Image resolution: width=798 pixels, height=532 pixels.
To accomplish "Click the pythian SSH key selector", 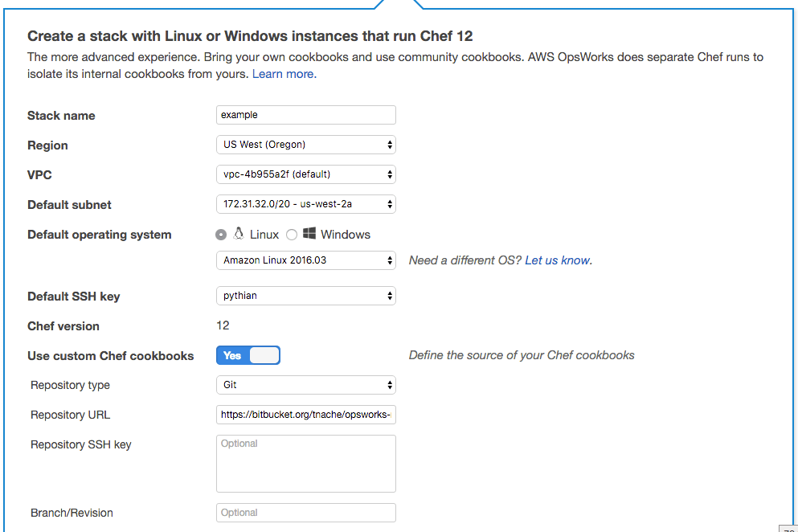I will click(x=305, y=296).
